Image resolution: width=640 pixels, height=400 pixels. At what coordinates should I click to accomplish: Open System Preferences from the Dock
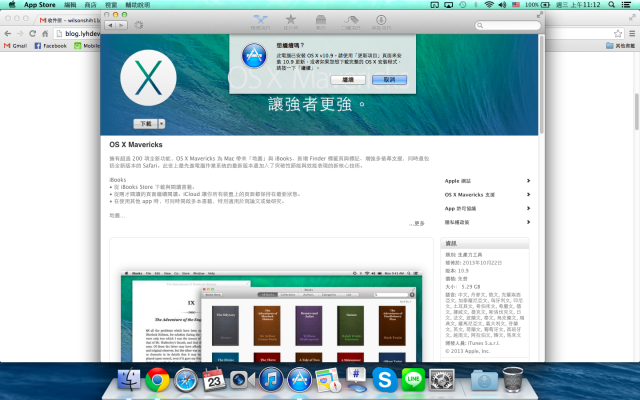pos(442,380)
